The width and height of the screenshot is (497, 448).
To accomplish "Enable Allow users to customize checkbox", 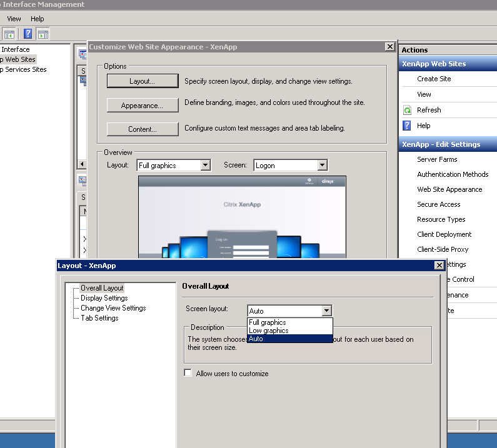I will (188, 373).
